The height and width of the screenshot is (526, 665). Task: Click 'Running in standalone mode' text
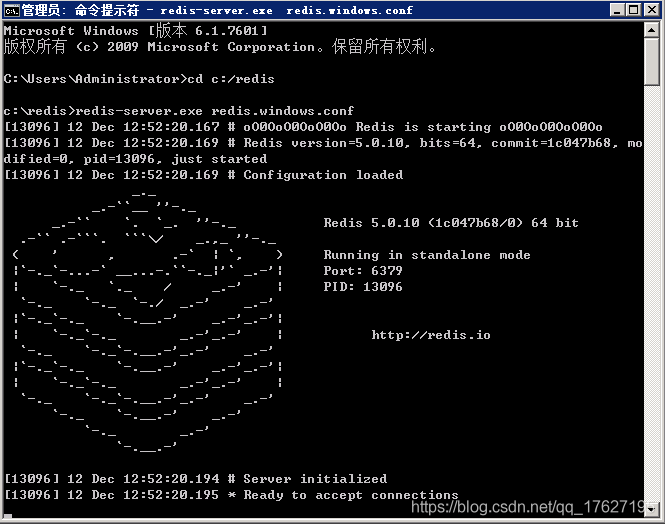point(427,255)
